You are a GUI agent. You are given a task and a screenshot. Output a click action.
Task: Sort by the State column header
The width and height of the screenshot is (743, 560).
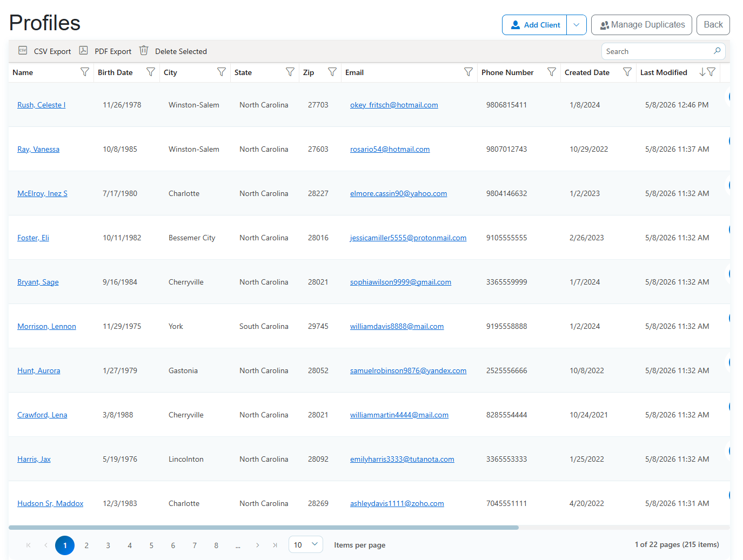(x=243, y=72)
